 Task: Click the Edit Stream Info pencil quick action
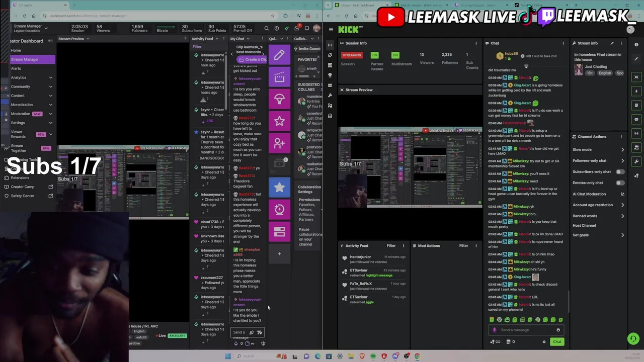pyautogui.click(x=279, y=55)
